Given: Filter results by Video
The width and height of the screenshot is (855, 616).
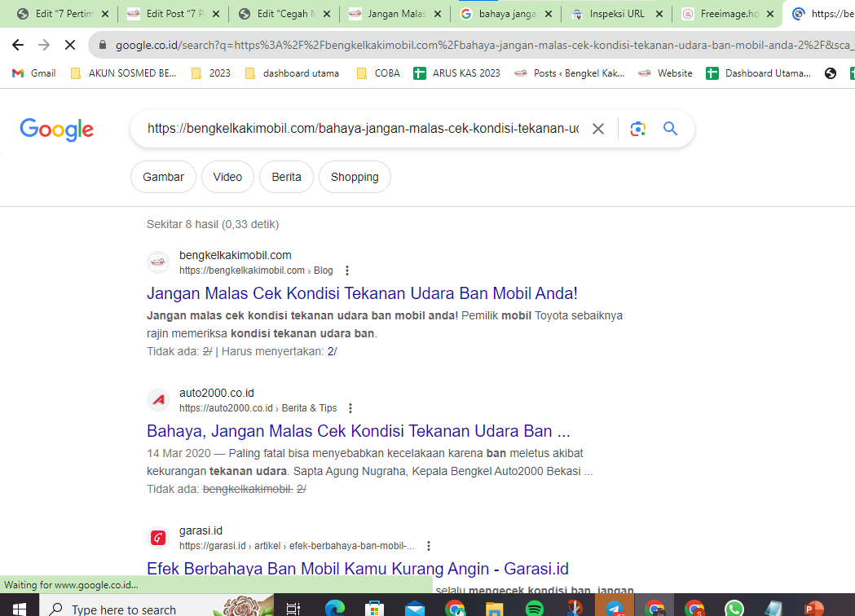Looking at the screenshot, I should tap(227, 177).
